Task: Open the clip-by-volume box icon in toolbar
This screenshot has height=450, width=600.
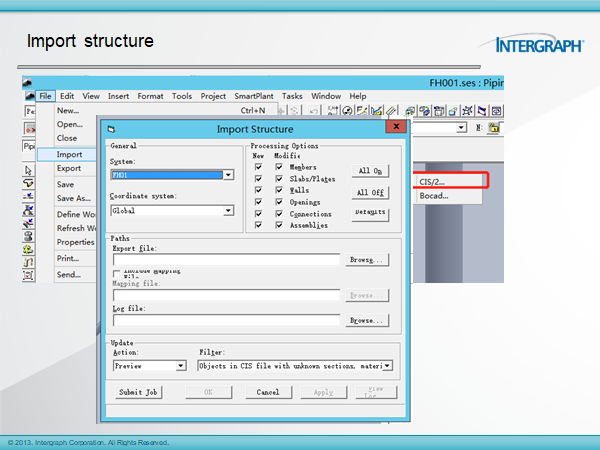Action: coord(439,111)
